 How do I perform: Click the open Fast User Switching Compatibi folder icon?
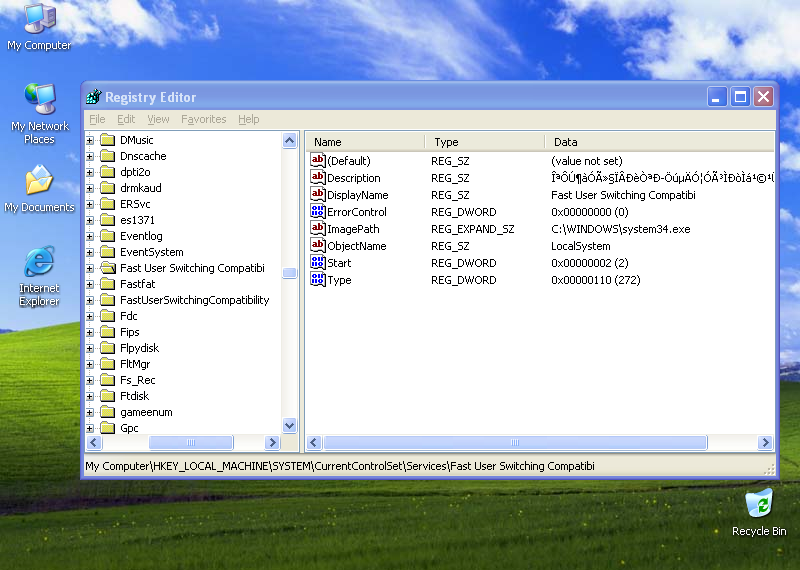108,268
